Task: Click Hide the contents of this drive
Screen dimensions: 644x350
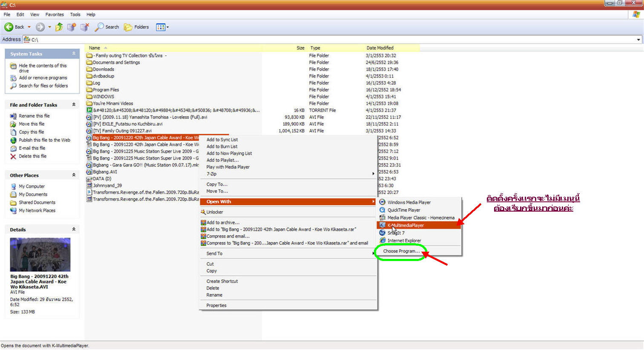Action: (43, 68)
